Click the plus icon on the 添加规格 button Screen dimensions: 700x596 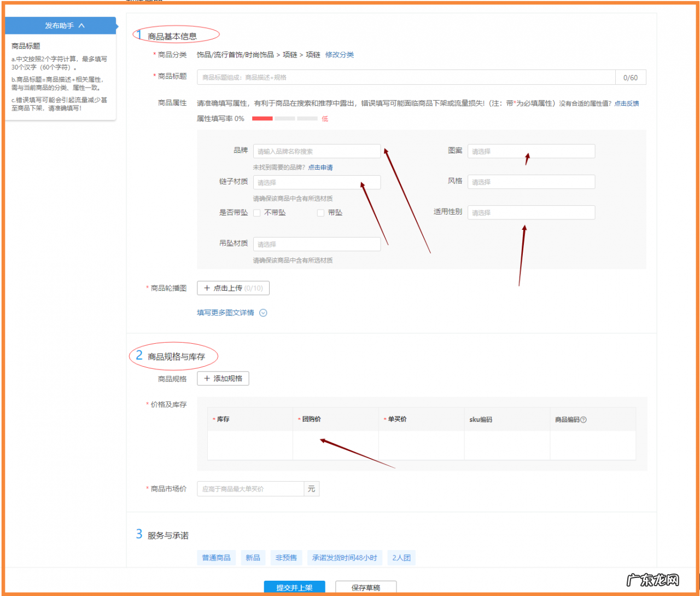coord(207,378)
